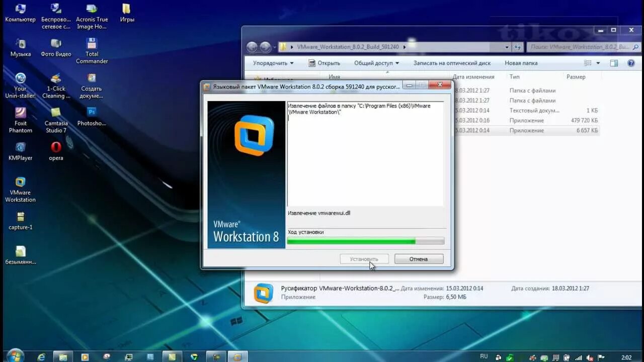The image size is (644, 362).
Task: Select the Acronis True Image Home icon
Action: (92, 16)
